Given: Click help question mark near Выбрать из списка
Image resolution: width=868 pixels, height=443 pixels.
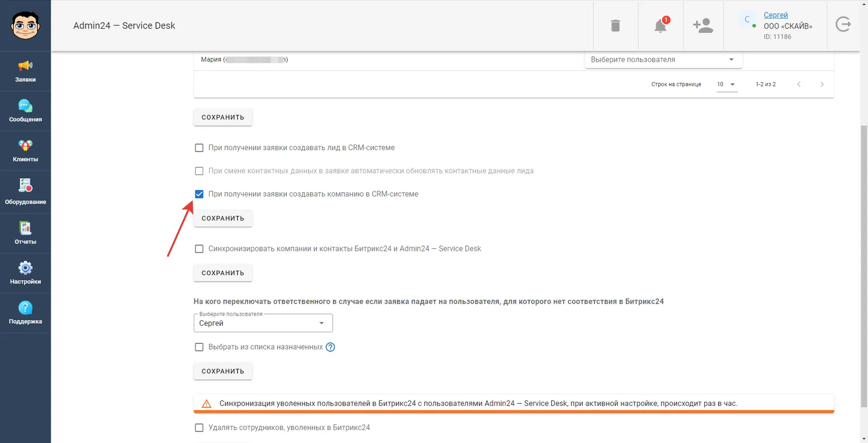Looking at the screenshot, I should point(331,347).
